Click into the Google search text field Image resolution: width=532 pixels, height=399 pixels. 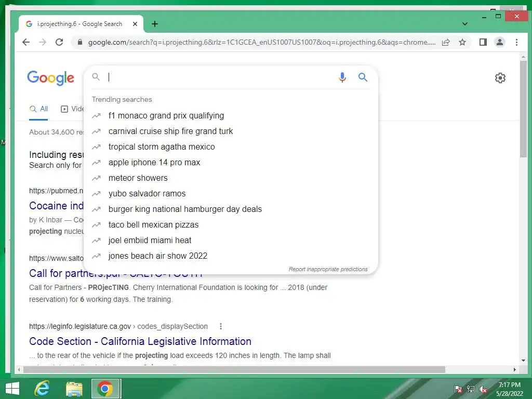click(x=220, y=77)
